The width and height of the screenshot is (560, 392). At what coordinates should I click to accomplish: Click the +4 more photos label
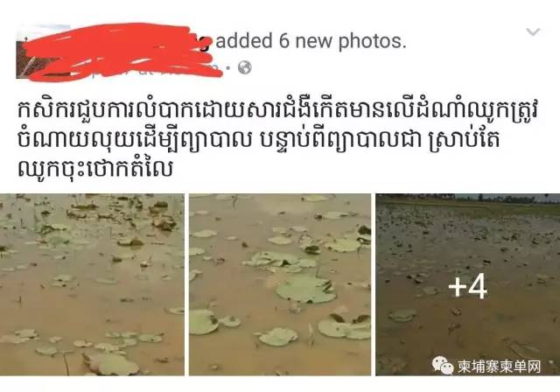[468, 287]
